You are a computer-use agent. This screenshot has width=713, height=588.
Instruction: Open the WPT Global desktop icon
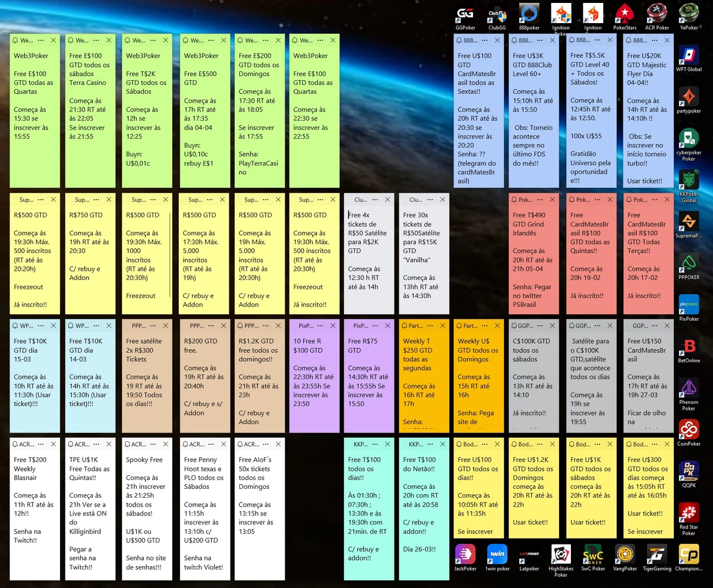689,58
